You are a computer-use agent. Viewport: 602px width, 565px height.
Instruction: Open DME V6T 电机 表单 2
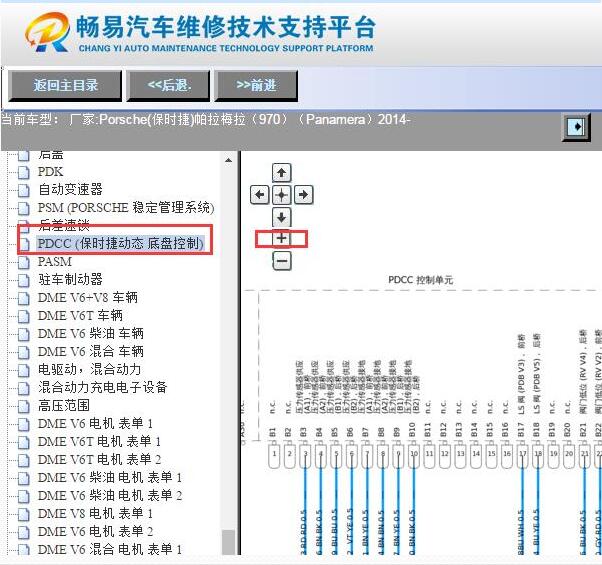(x=99, y=459)
